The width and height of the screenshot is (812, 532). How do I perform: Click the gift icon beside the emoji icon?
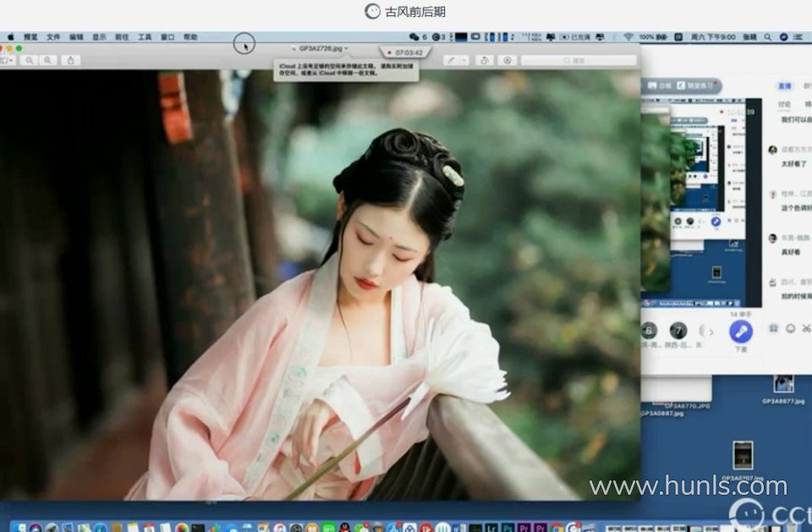774,328
